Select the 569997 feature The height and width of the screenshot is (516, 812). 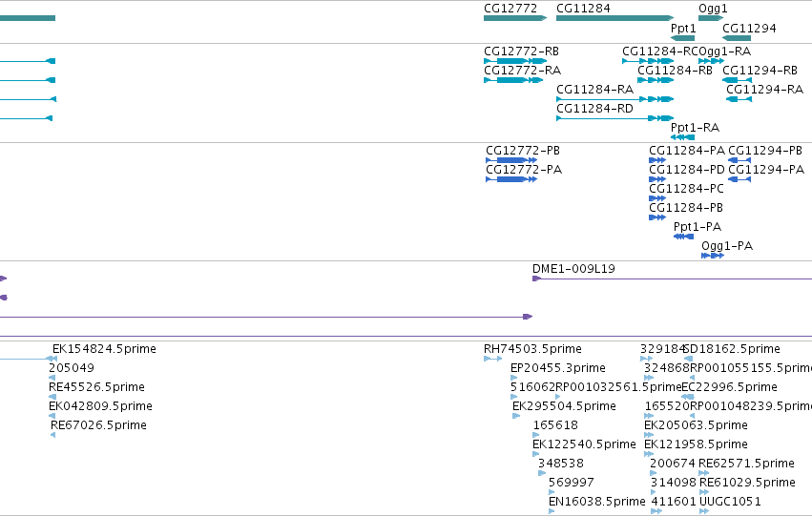552,492
